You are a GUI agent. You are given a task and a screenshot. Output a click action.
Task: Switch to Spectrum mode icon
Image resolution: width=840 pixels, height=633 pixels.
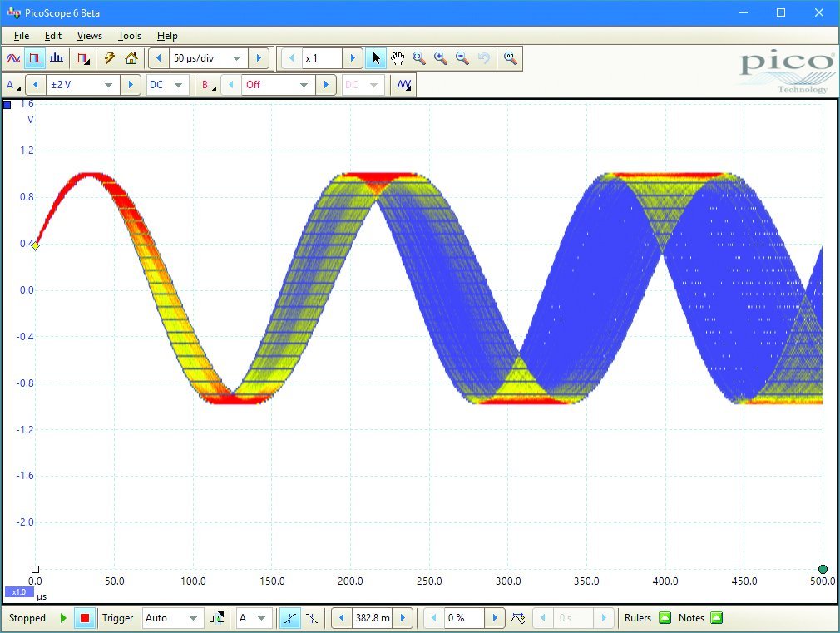57,58
